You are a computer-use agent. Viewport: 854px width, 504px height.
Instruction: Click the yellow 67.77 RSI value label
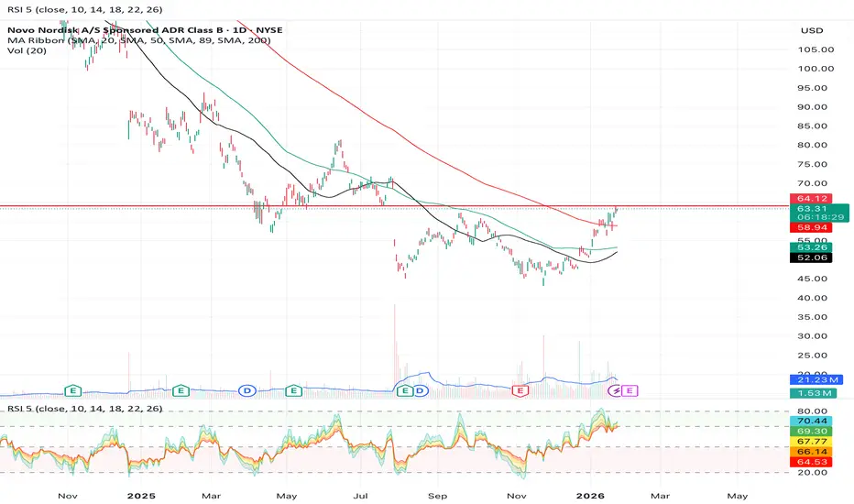click(x=811, y=442)
